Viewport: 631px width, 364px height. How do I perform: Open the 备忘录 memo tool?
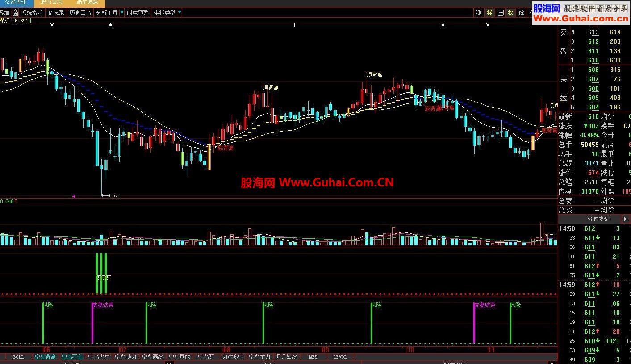pyautogui.click(x=55, y=12)
